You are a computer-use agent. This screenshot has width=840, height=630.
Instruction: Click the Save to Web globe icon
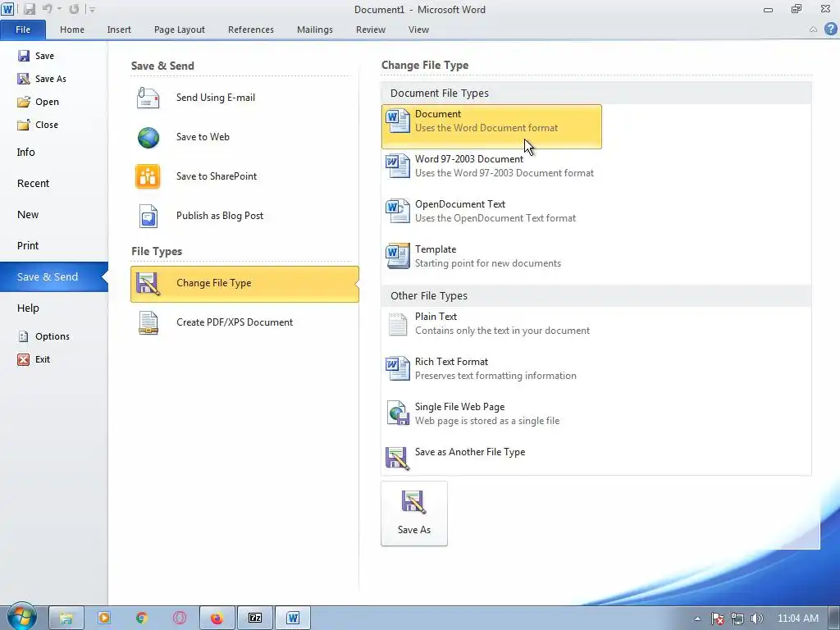tap(148, 137)
